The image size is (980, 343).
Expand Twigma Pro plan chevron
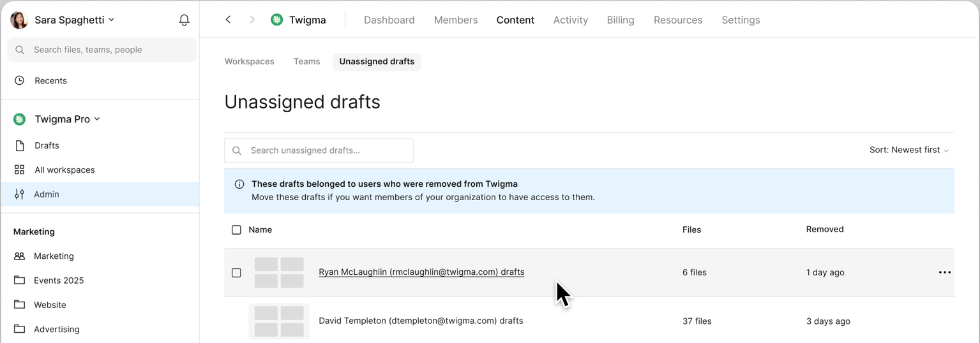click(97, 119)
